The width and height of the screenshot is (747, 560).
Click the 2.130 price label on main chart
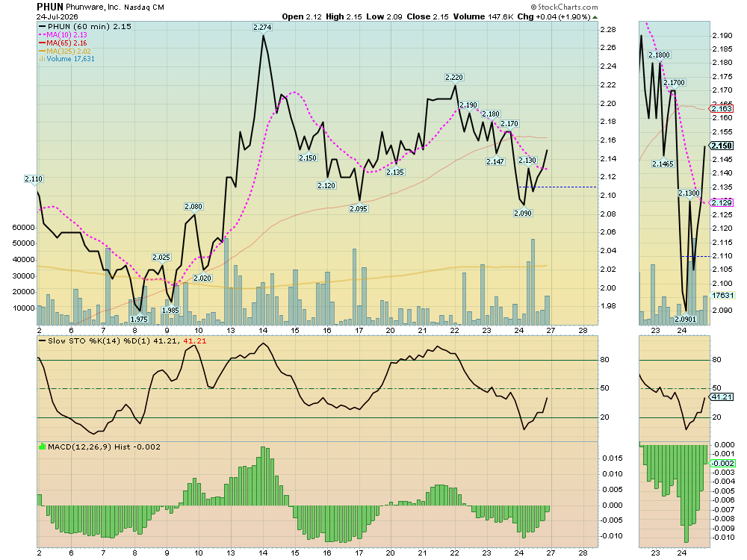pyautogui.click(x=527, y=160)
